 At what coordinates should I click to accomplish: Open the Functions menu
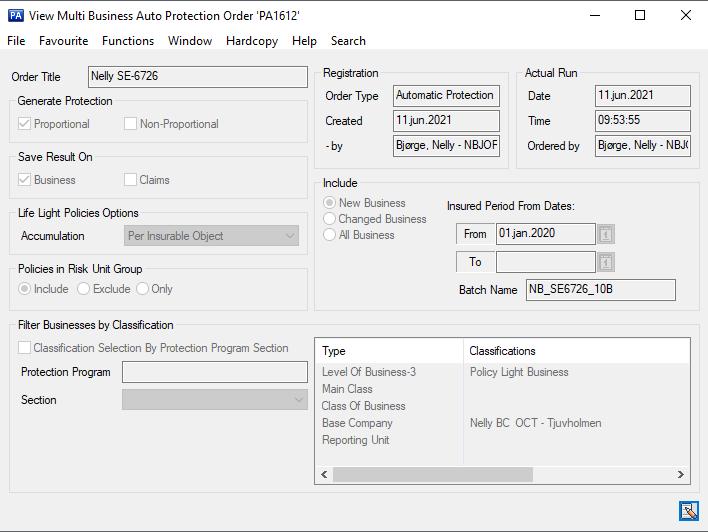[128, 41]
